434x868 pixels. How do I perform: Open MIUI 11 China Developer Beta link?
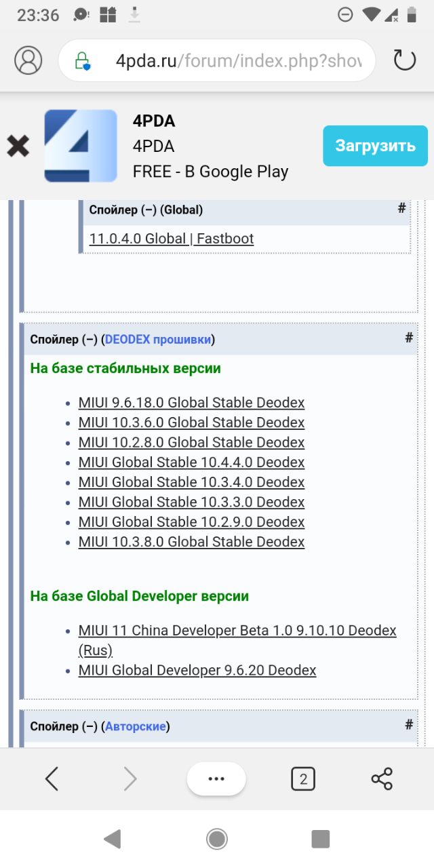(237, 640)
